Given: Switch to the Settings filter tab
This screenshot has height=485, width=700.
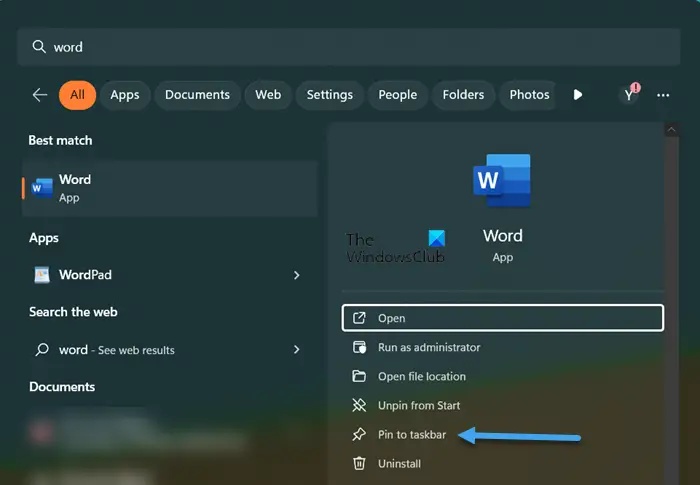Looking at the screenshot, I should tap(329, 95).
